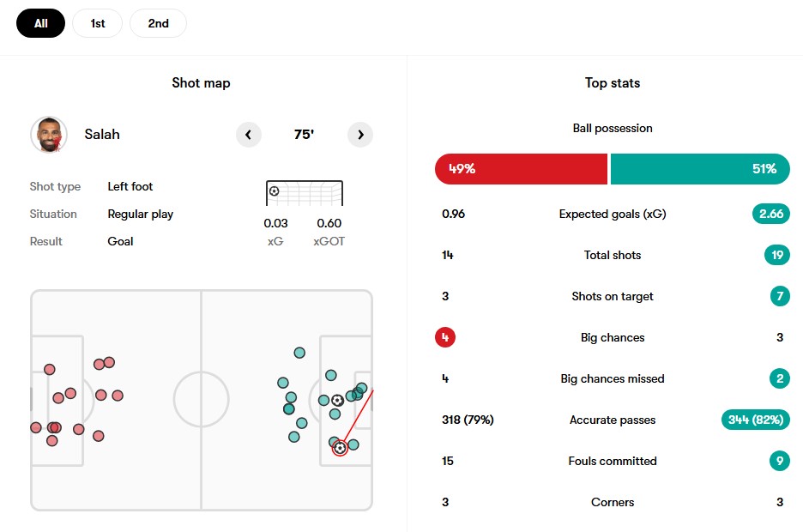The width and height of the screenshot is (803, 532).
Task: Switch to the 2nd half filter
Action: (x=158, y=23)
